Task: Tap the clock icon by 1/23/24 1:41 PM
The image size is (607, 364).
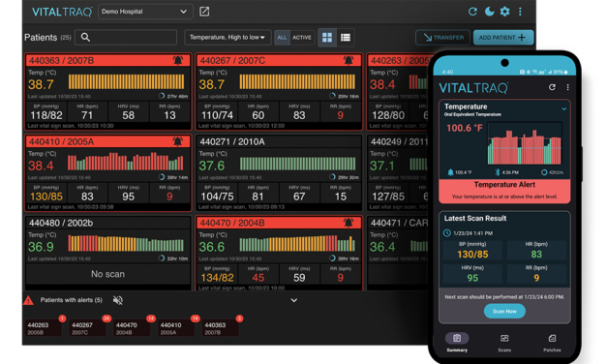Action: click(446, 233)
